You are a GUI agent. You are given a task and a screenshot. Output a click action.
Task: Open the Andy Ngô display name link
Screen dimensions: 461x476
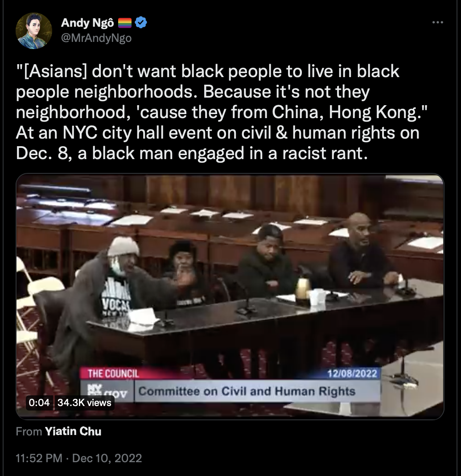pos(87,22)
